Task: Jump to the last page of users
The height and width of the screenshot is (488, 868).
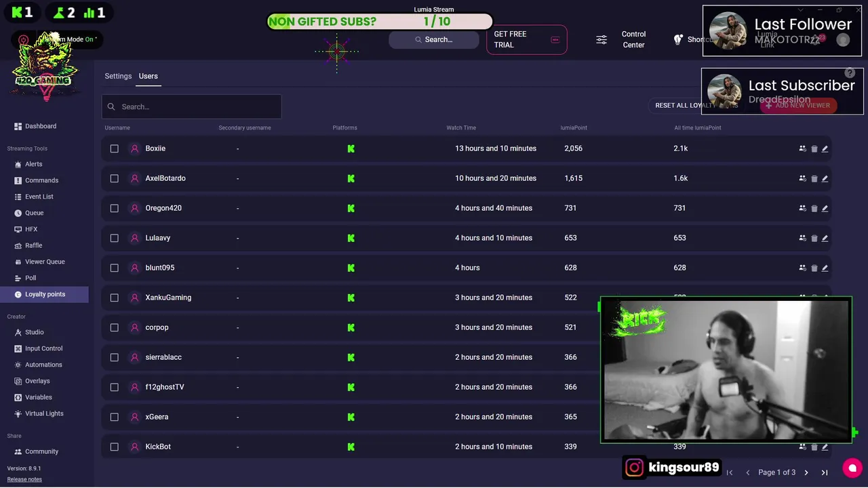Action: click(x=825, y=472)
